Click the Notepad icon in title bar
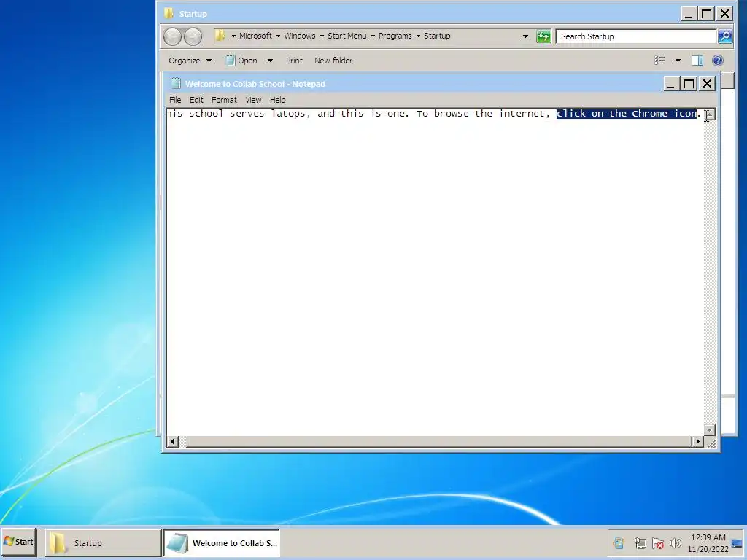This screenshot has height=560, width=747. pos(176,83)
